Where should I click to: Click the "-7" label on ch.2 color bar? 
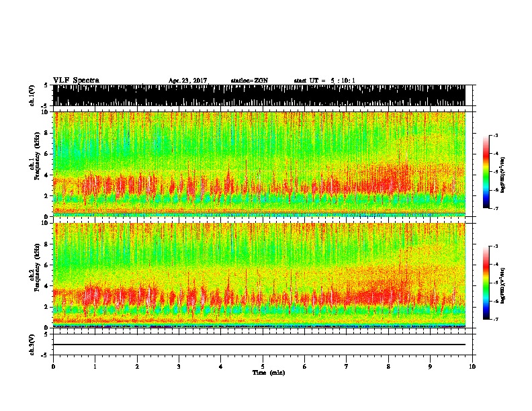496,320
